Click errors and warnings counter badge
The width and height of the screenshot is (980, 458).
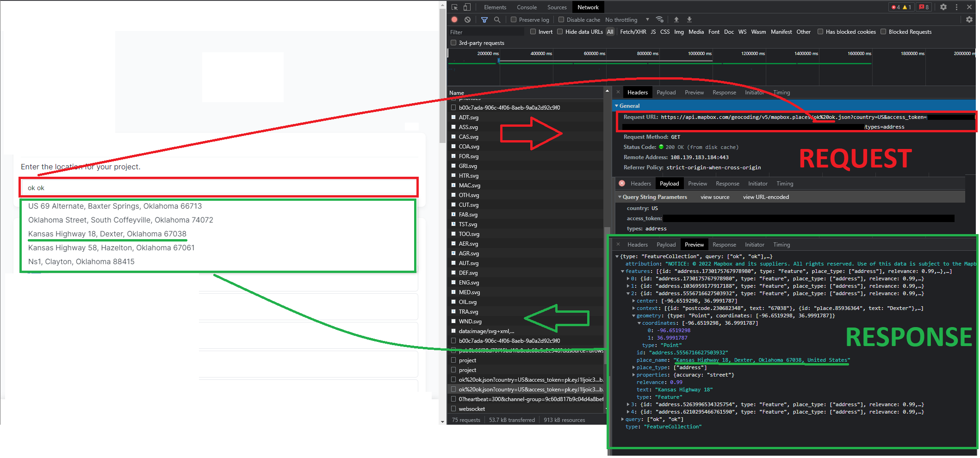901,7
